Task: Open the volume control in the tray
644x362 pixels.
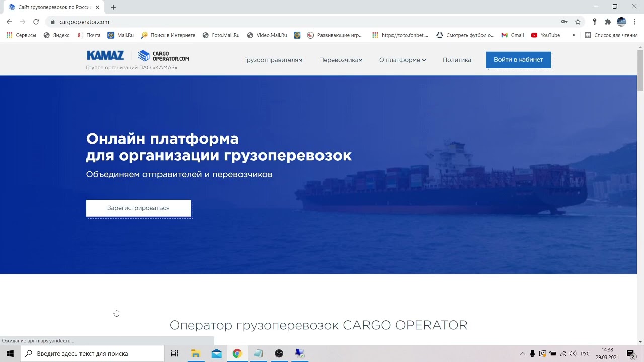Action: pyautogui.click(x=573, y=353)
